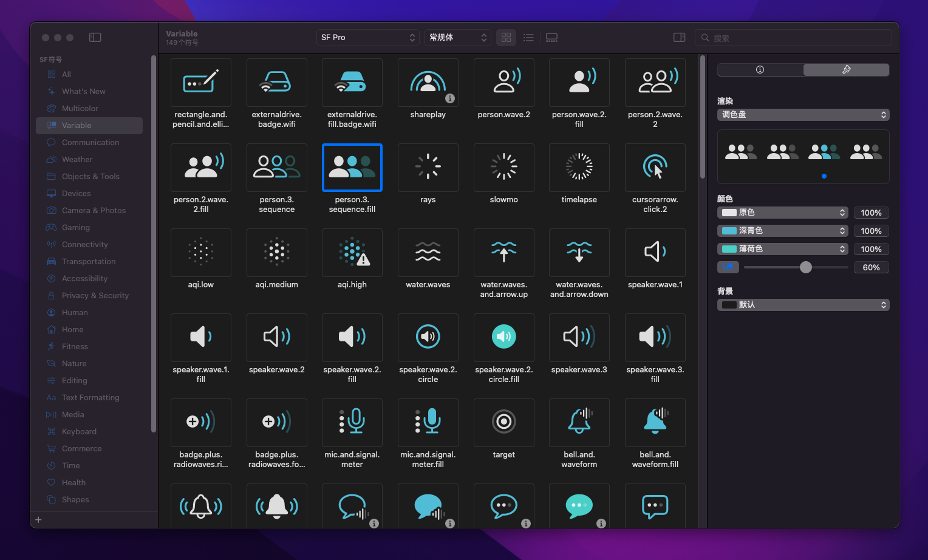928x560 pixels.
Task: Click the 搜索 search field
Action: pyautogui.click(x=793, y=38)
